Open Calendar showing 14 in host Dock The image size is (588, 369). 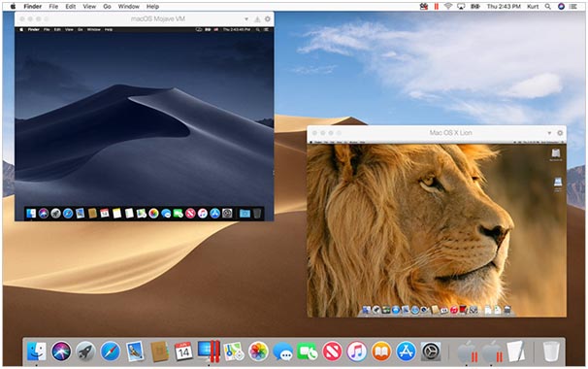pos(183,352)
